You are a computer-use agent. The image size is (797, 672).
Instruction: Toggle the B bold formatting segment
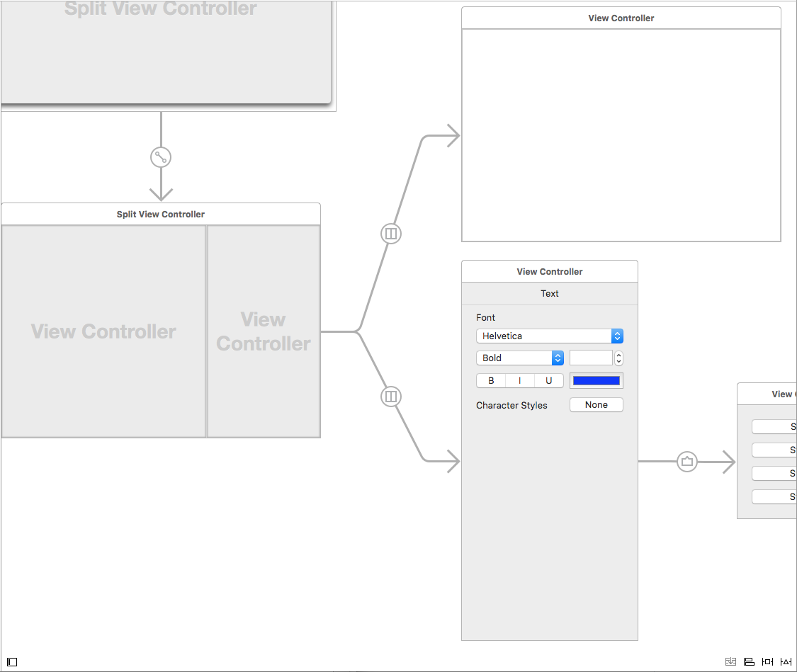click(x=491, y=380)
